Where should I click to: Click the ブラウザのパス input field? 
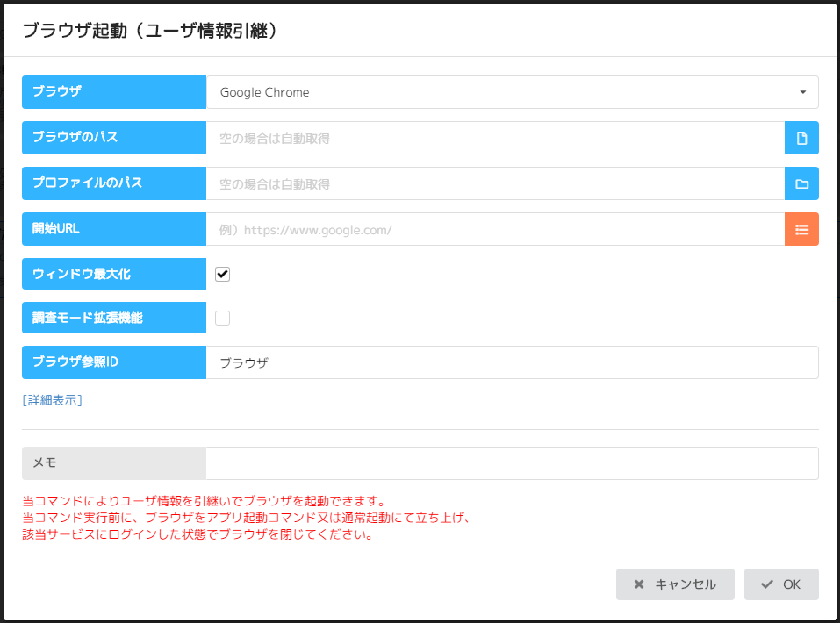click(x=492, y=137)
